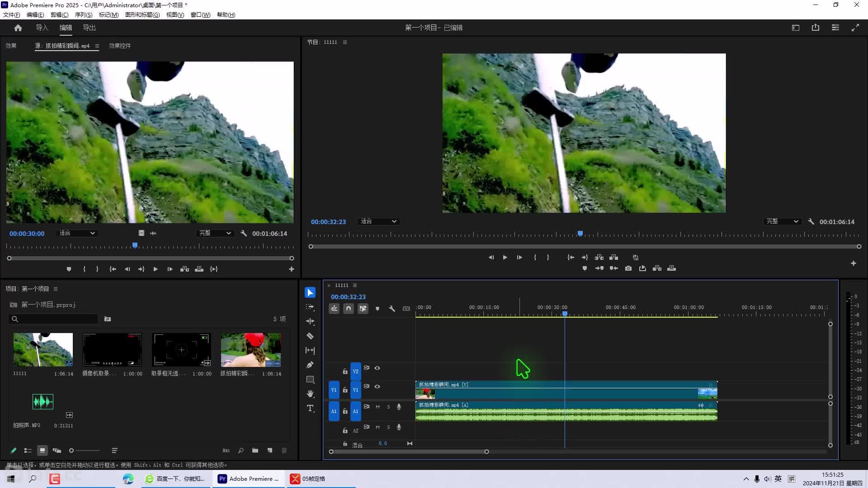Click Export Frame camera icon in Program monitor
Screen dimensions: 868x488
(628, 268)
